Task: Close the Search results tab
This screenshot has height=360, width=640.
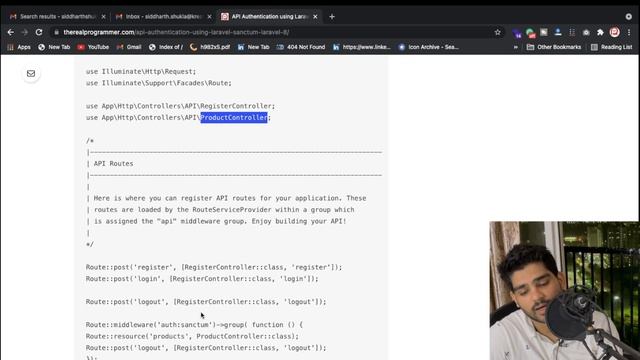Action: pos(103,17)
